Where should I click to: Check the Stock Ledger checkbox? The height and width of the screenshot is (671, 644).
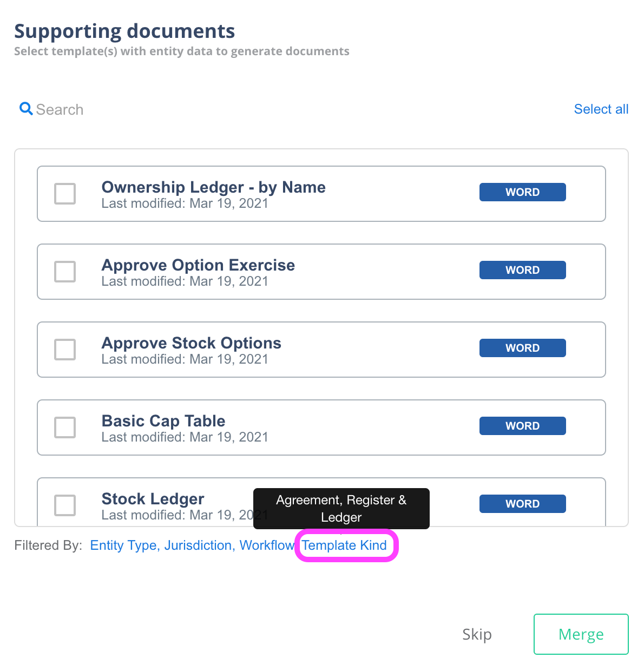65,505
